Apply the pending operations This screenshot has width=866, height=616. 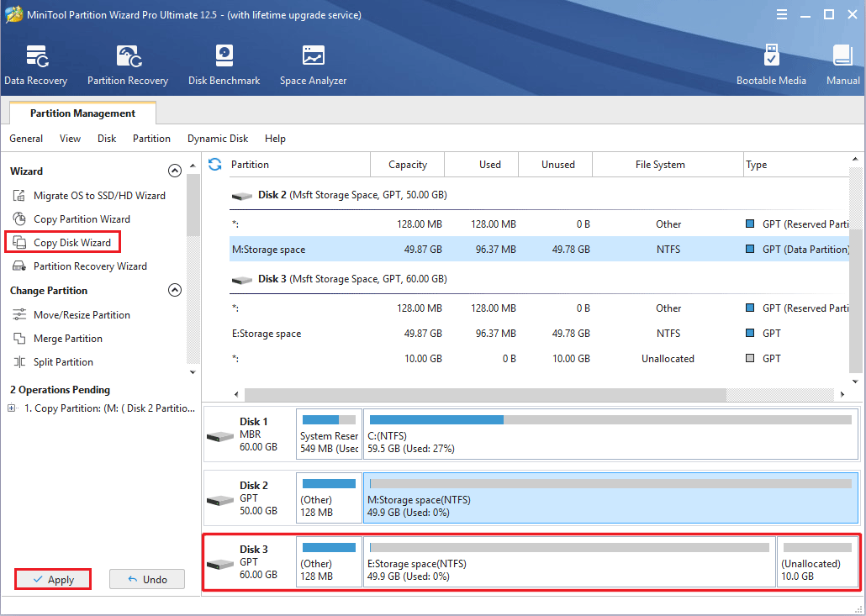point(52,579)
